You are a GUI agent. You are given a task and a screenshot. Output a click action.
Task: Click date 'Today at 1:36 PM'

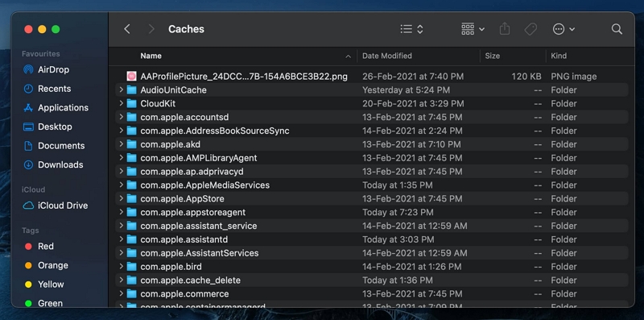[397, 281]
